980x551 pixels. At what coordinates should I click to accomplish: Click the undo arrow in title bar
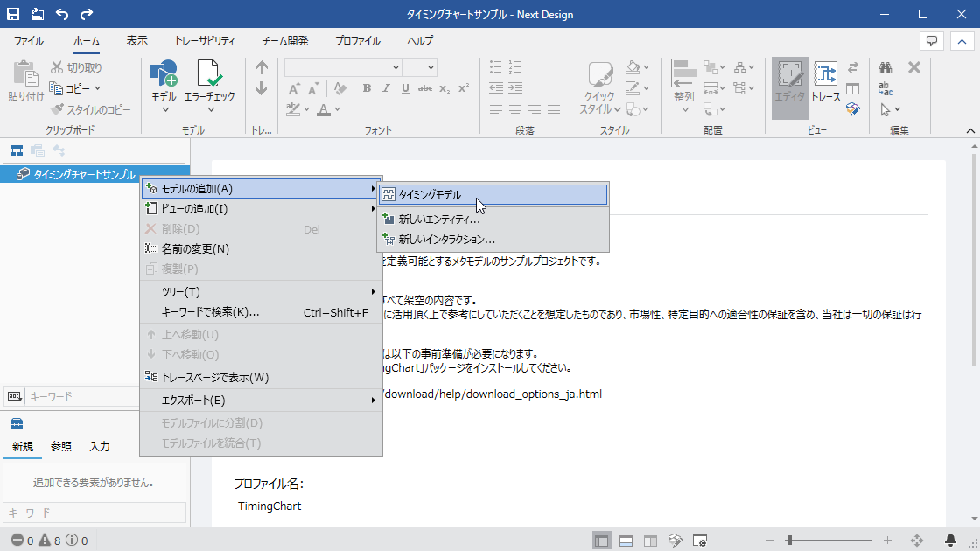pyautogui.click(x=62, y=14)
